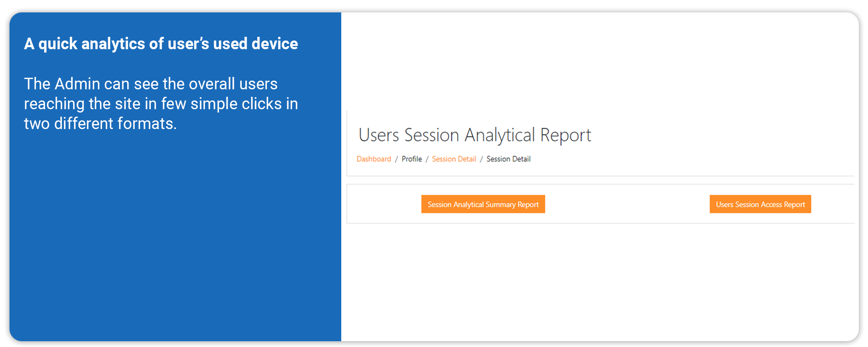Follow the orange Session Detail breadcrumb link

tap(454, 159)
